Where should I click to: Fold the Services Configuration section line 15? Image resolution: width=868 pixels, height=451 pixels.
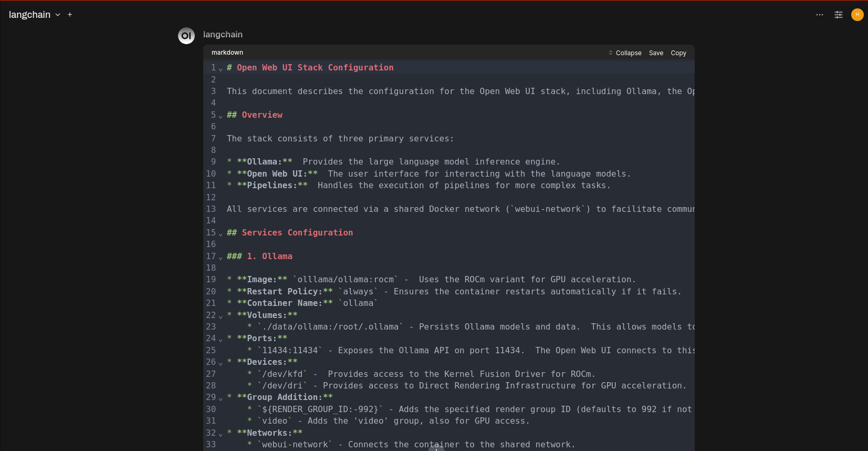coord(221,233)
